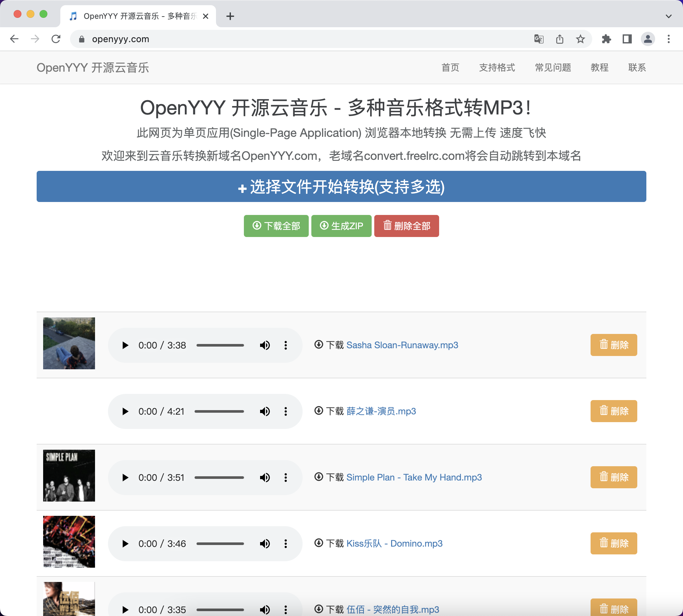Download Simple Plan - Take My Hand.mp3

pyautogui.click(x=414, y=477)
